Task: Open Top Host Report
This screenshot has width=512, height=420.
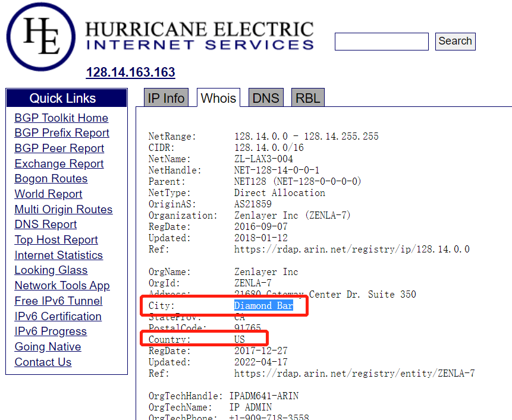Action: [56, 239]
